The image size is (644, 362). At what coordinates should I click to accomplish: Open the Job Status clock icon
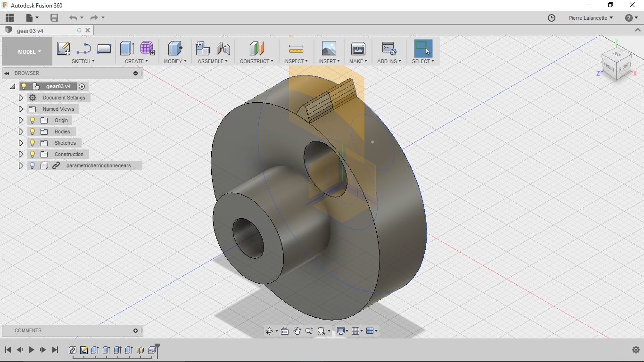coord(551,18)
